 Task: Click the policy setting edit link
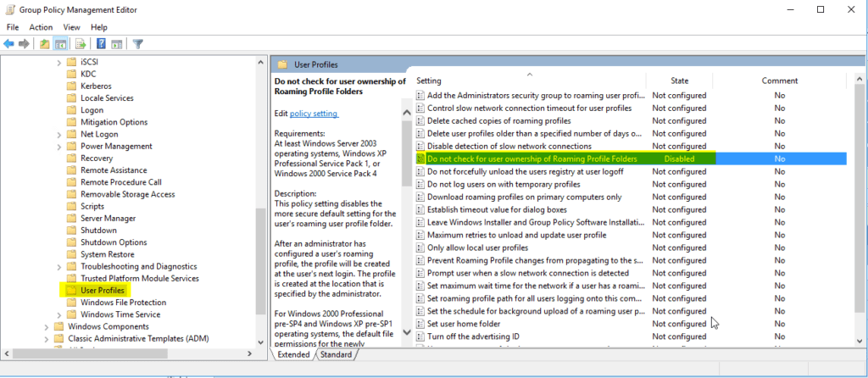[x=314, y=114]
